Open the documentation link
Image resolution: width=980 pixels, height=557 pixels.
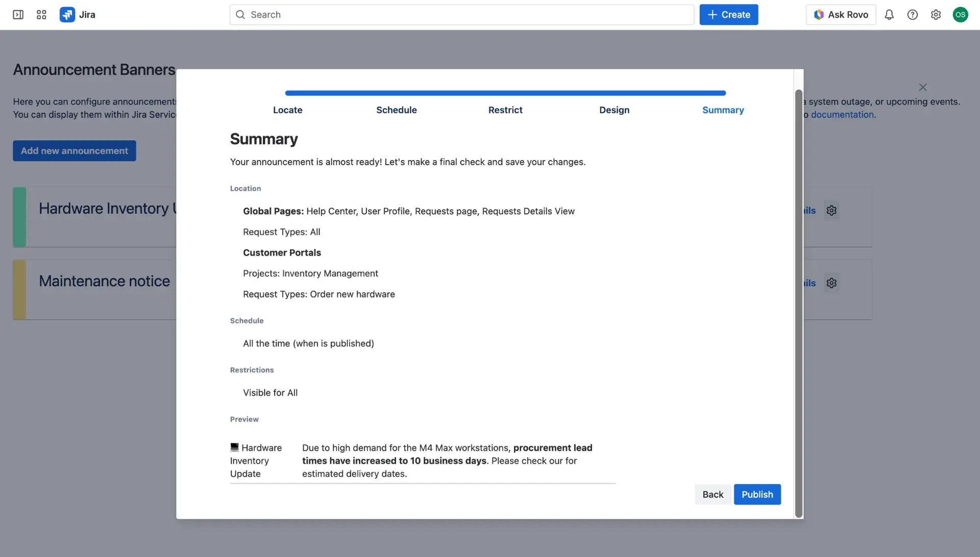pyautogui.click(x=842, y=114)
